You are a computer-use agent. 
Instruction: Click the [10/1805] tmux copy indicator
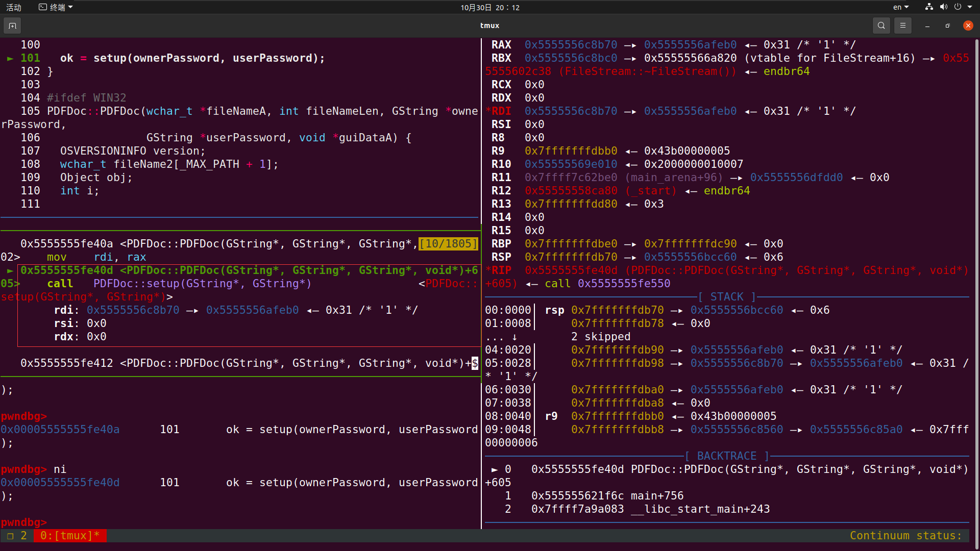tap(448, 244)
